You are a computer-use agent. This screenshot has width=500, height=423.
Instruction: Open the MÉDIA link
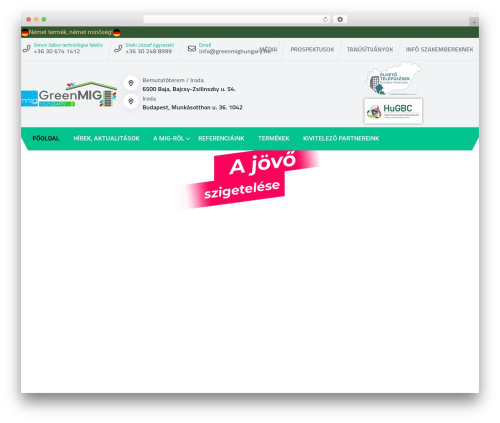268,49
